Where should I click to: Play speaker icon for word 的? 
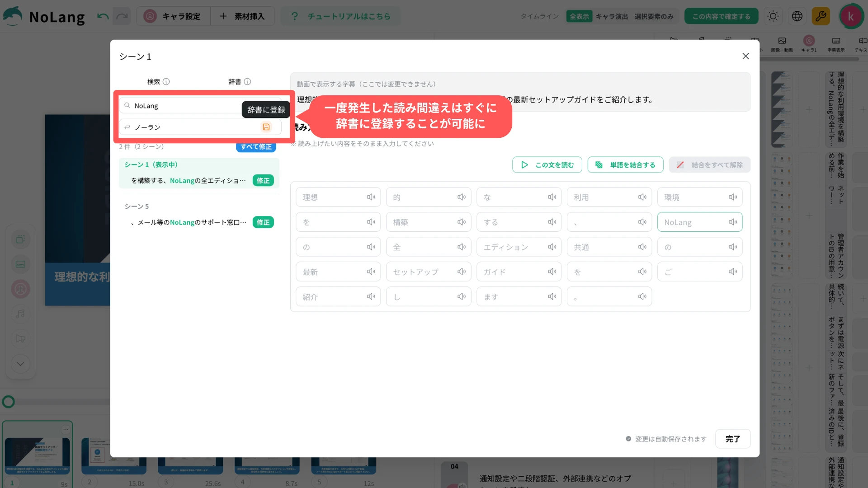(x=462, y=197)
